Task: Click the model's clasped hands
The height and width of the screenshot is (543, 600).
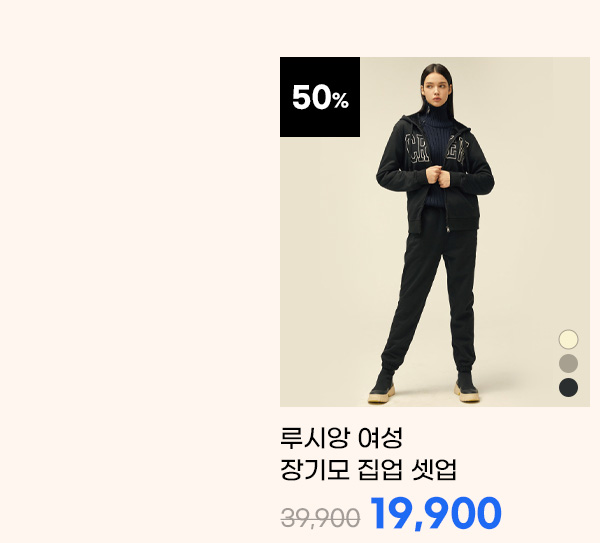Action: point(439,177)
